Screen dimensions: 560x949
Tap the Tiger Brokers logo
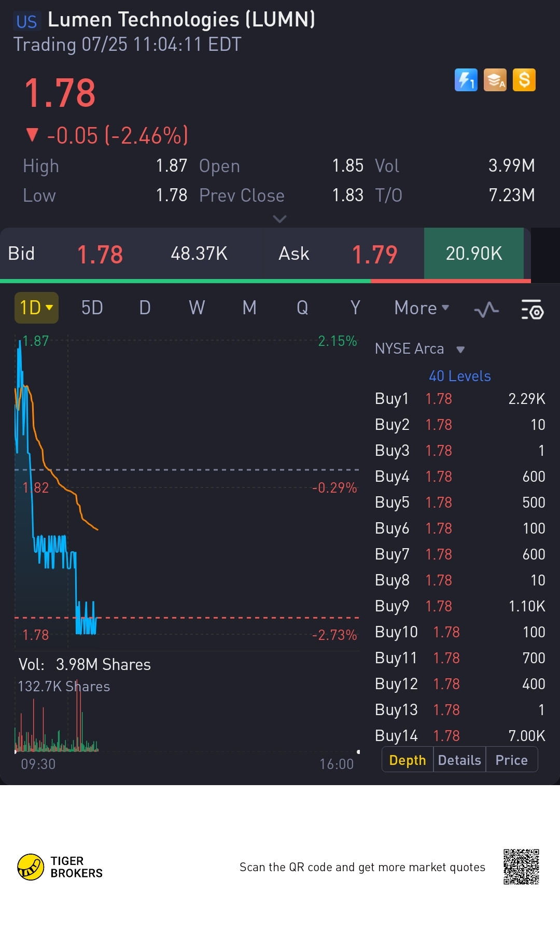[60, 867]
